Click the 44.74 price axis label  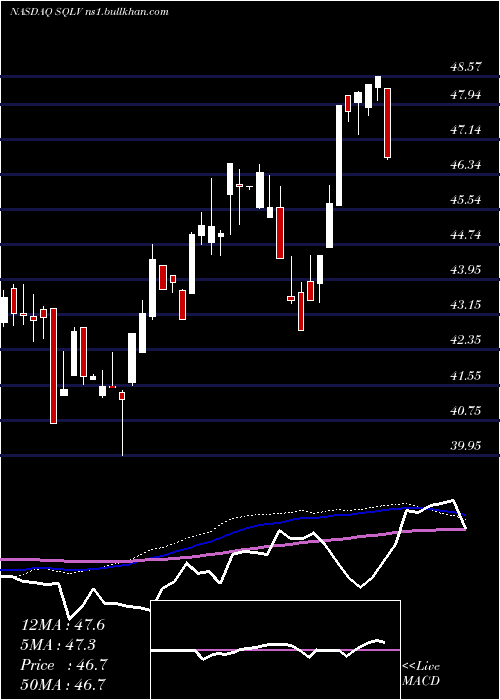(x=466, y=235)
